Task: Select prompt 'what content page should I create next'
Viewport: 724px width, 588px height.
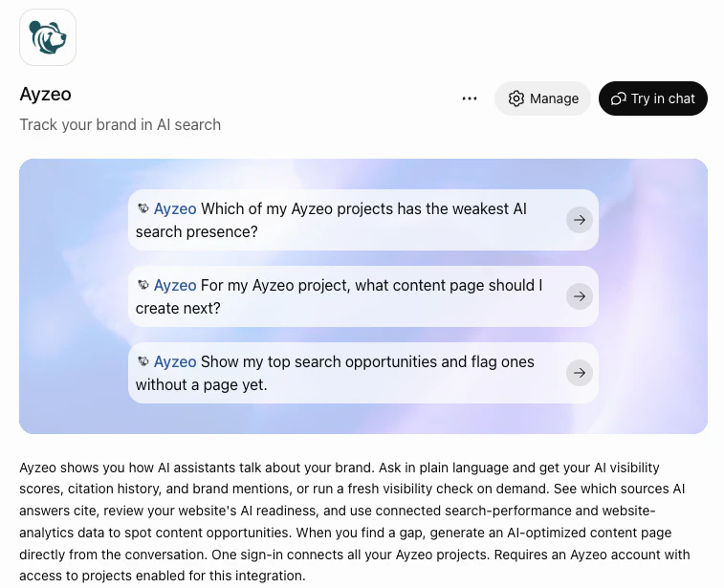Action: click(363, 296)
